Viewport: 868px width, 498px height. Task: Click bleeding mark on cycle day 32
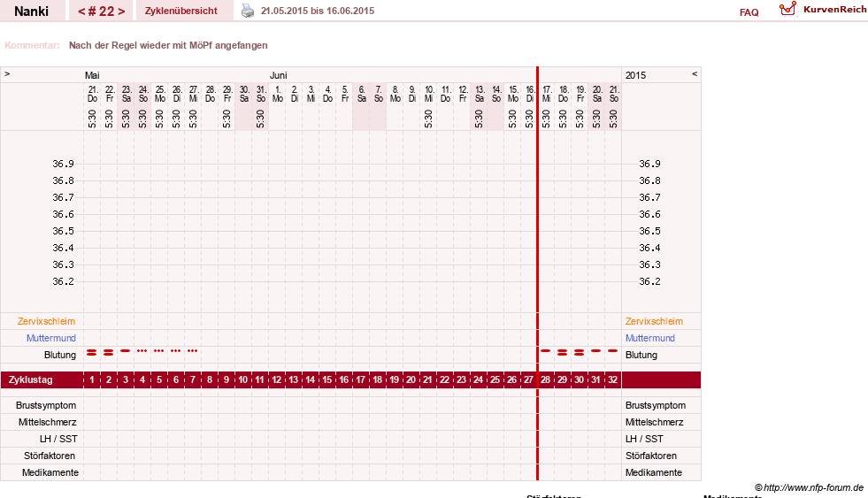coord(613,351)
